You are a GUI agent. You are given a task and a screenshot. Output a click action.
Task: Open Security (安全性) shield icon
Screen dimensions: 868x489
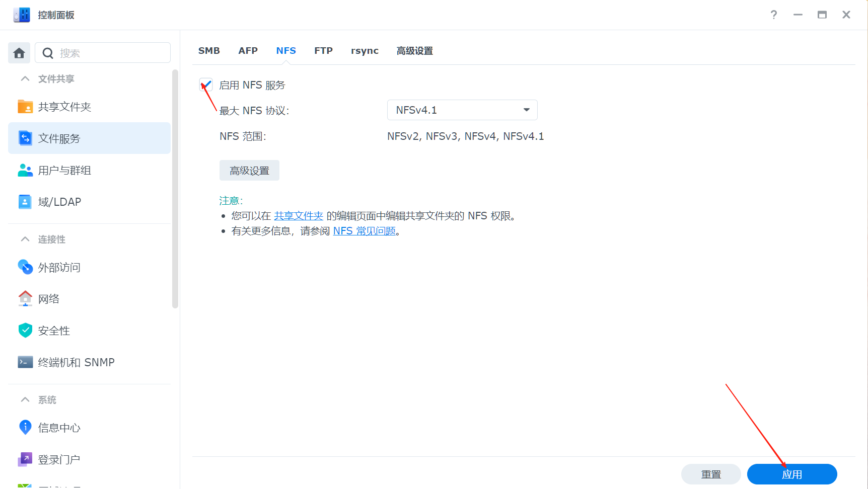pos(25,331)
